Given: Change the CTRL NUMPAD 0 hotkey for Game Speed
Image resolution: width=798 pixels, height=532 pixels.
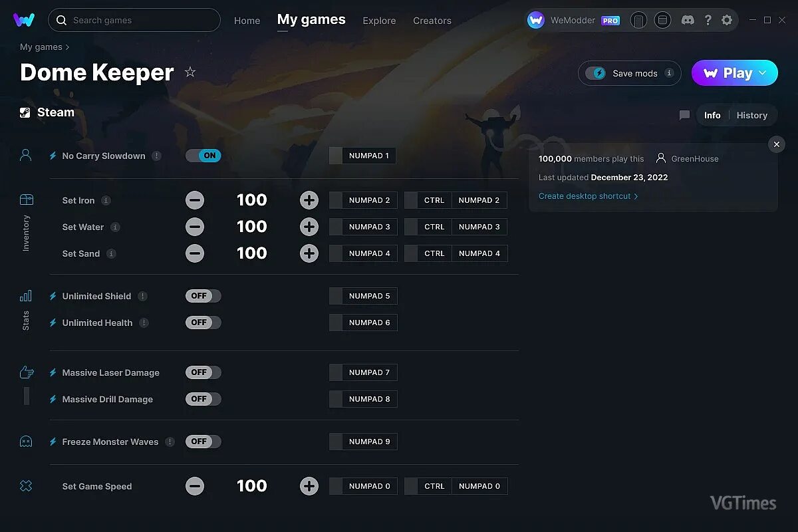Looking at the screenshot, I should (x=456, y=486).
